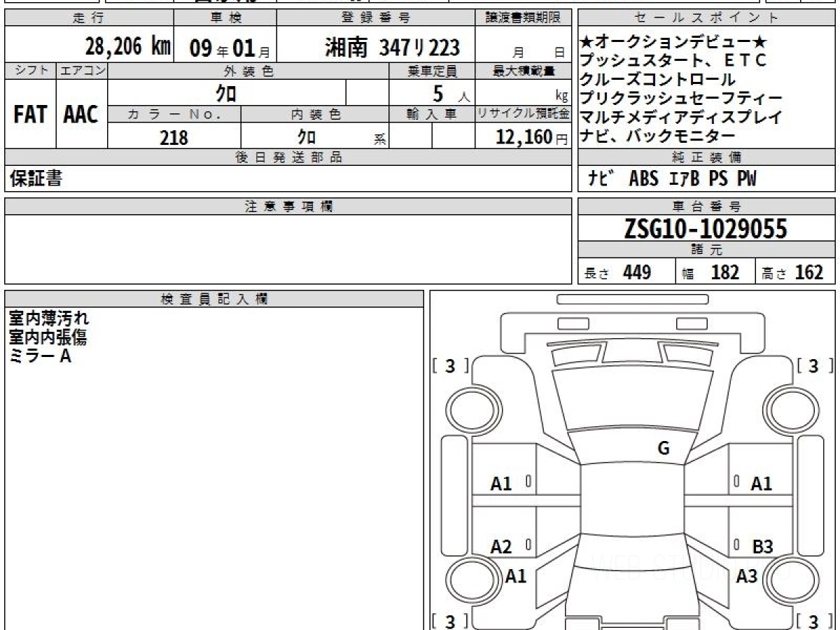Click the 保証書 entry under later-shipped parts
840x630 pixels.
coord(36,179)
